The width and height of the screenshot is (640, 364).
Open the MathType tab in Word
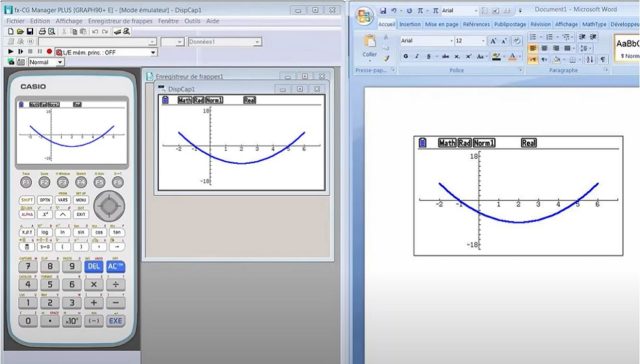tap(594, 24)
